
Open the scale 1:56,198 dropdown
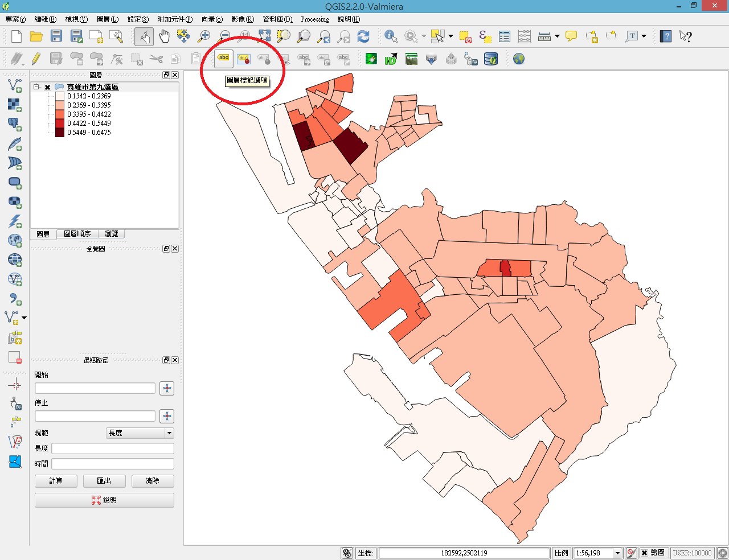(x=617, y=553)
